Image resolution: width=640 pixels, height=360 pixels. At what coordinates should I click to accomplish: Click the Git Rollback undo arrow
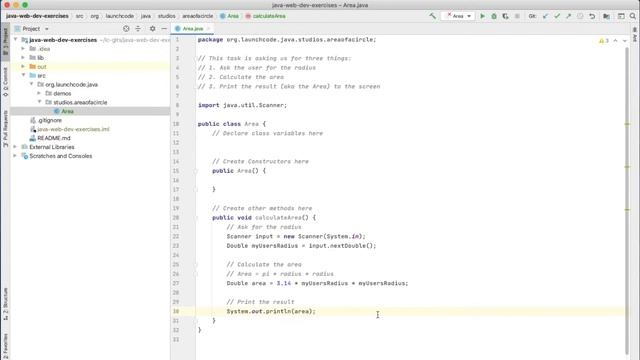(592, 16)
